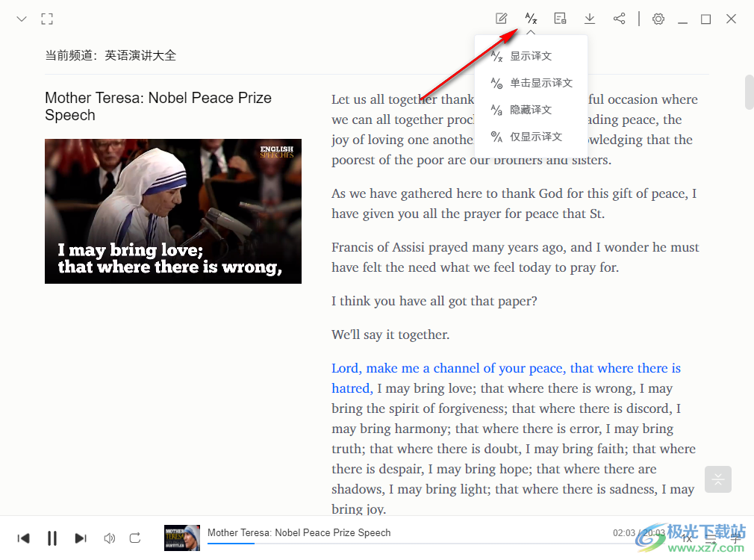Click the edit note icon in top toolbar
This screenshot has height=560, width=754.
point(502,19)
